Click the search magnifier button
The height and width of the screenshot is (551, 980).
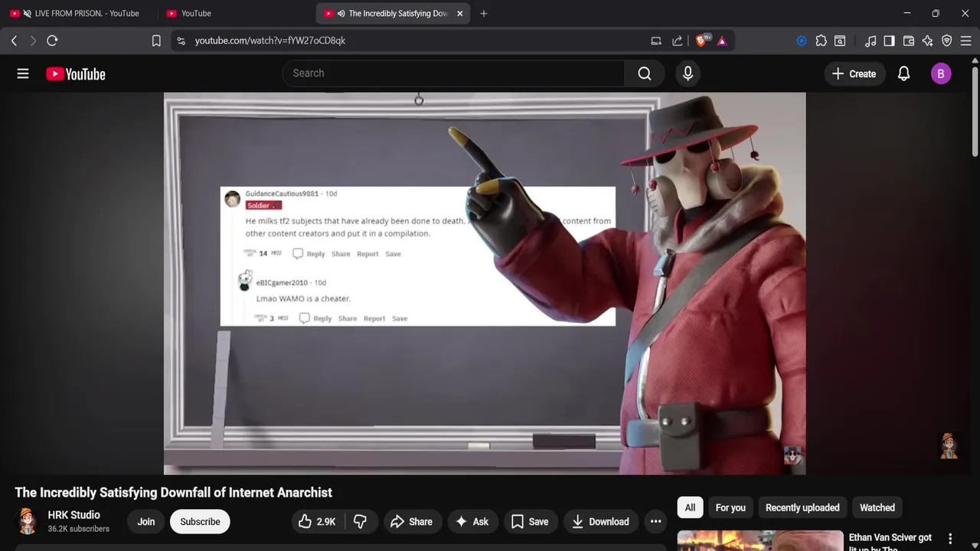pyautogui.click(x=645, y=73)
